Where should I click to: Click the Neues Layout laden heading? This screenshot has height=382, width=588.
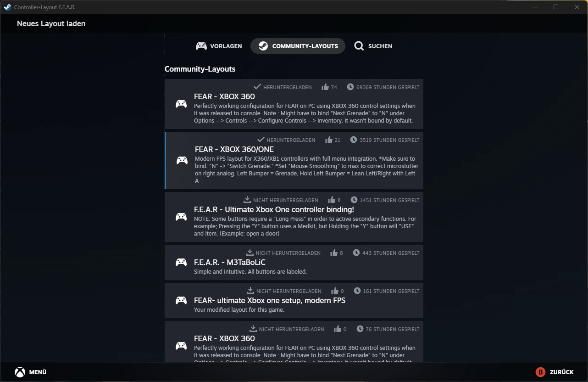coord(51,23)
